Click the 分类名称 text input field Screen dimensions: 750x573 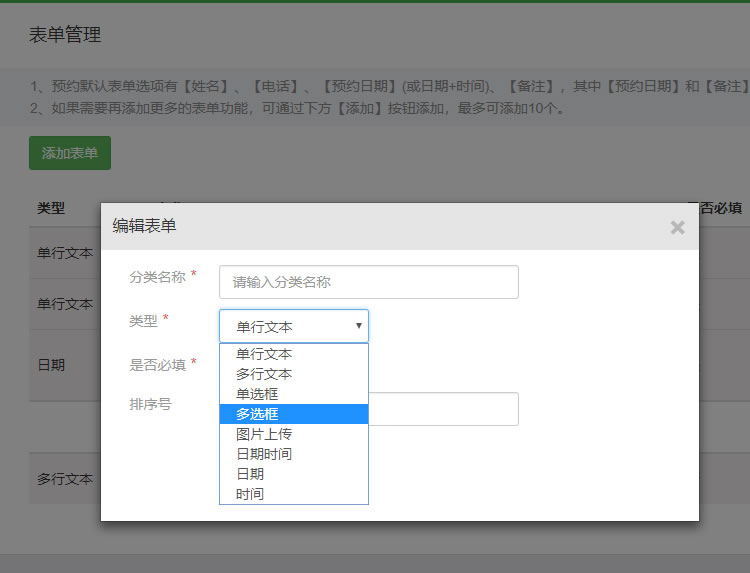(368, 282)
